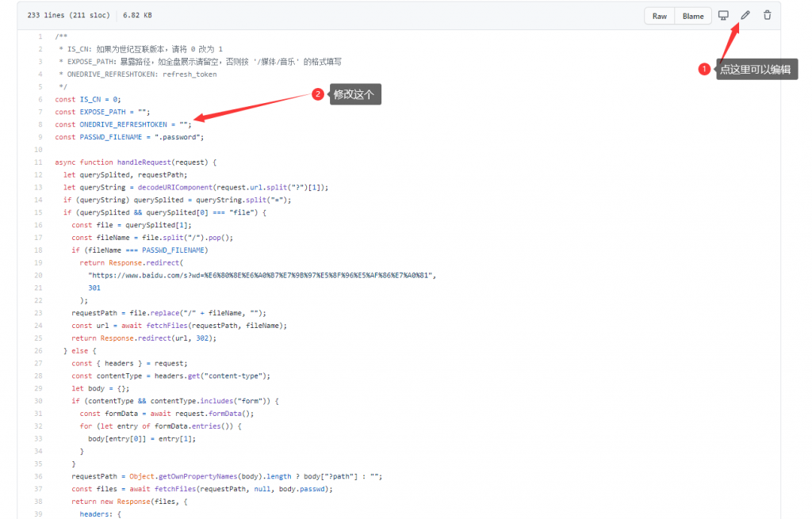Click the 'const EXPOSE_PATH' line
This screenshot has height=519, width=812.
click(102, 112)
